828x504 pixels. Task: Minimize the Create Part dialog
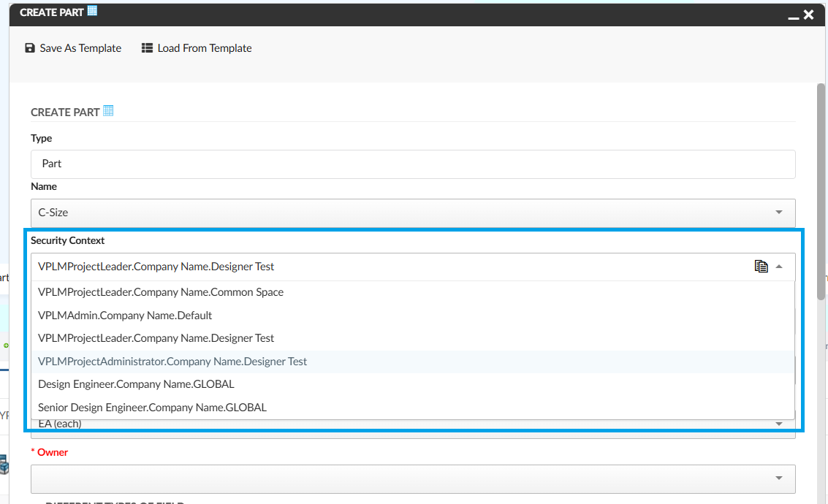(x=793, y=18)
